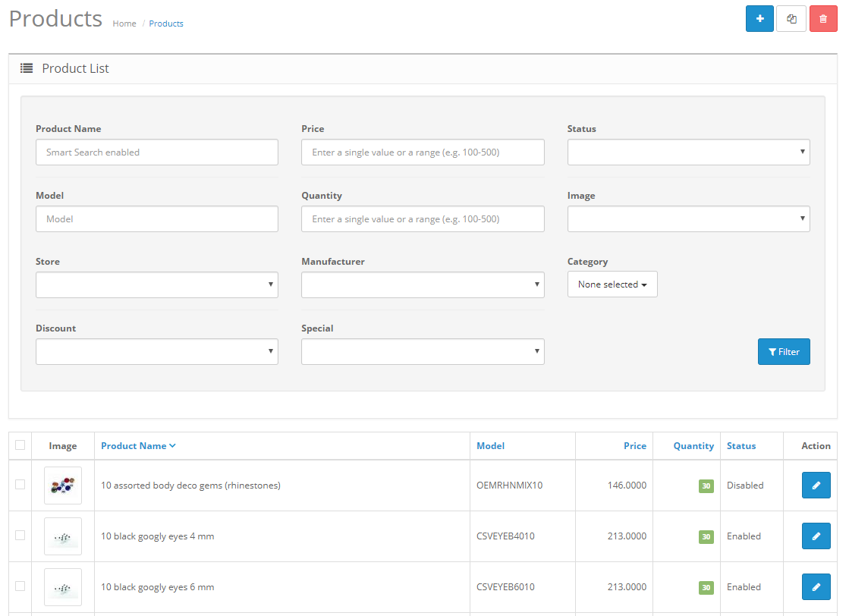849x616 pixels.
Task: Click price 213.0000 in CSVEYEB4010 row
Action: pos(627,536)
